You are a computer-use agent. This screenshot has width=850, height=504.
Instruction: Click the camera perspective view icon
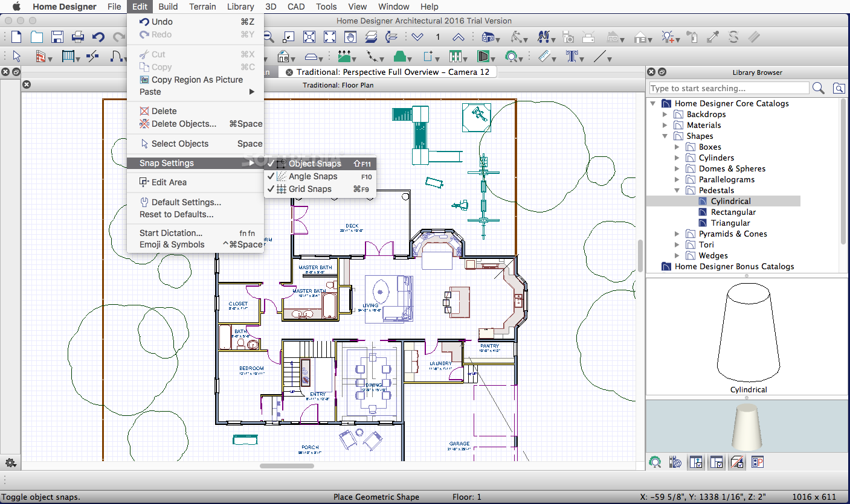[568, 37]
